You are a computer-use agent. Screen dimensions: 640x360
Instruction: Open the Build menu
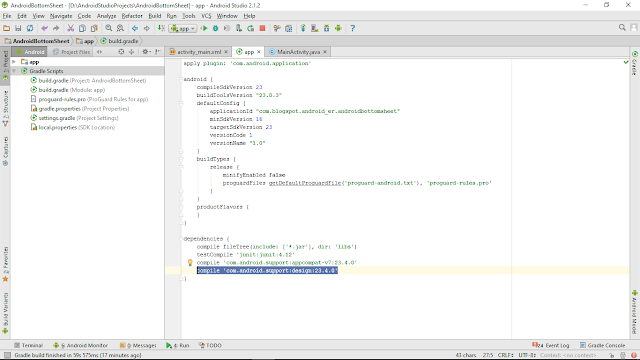pos(155,16)
